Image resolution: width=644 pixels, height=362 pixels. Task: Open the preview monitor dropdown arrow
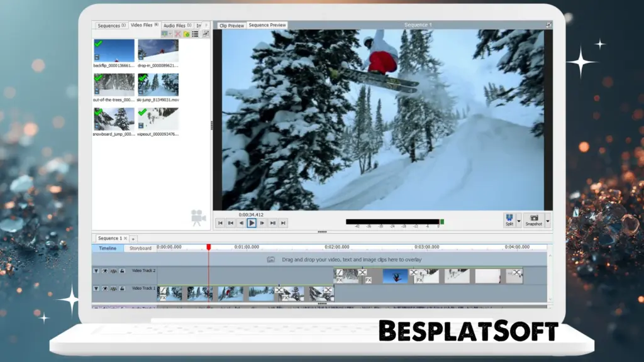[x=170, y=33]
